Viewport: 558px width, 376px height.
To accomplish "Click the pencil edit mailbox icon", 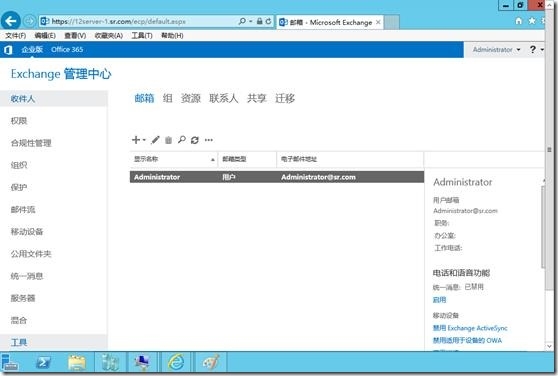I will [155, 140].
